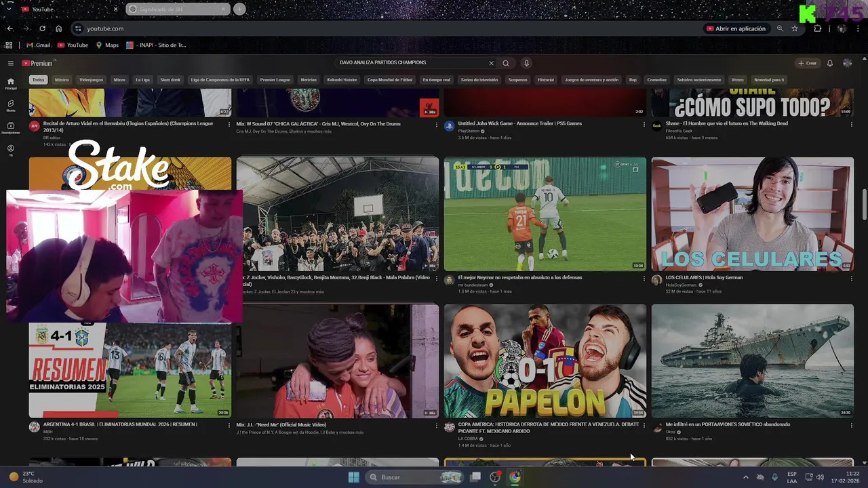Viewport: 868px width, 488px height.
Task: Open options for the PORTAAVIONES video
Action: (x=851, y=426)
